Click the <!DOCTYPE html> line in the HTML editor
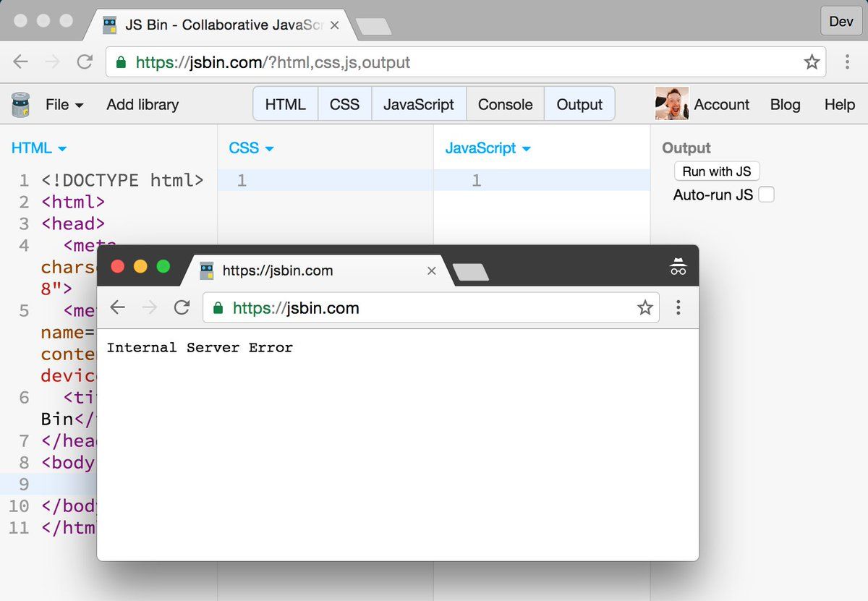Viewport: 868px width, 601px height. pyautogui.click(x=122, y=180)
